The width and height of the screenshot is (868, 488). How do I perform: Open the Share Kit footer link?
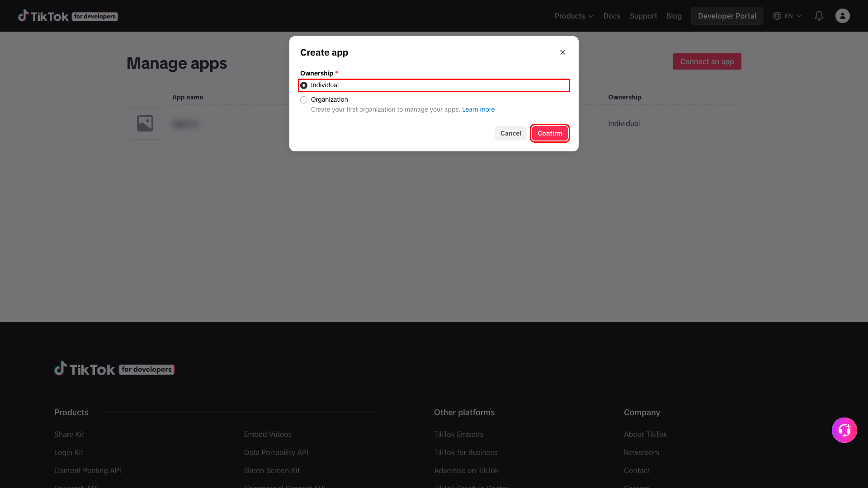pyautogui.click(x=69, y=434)
